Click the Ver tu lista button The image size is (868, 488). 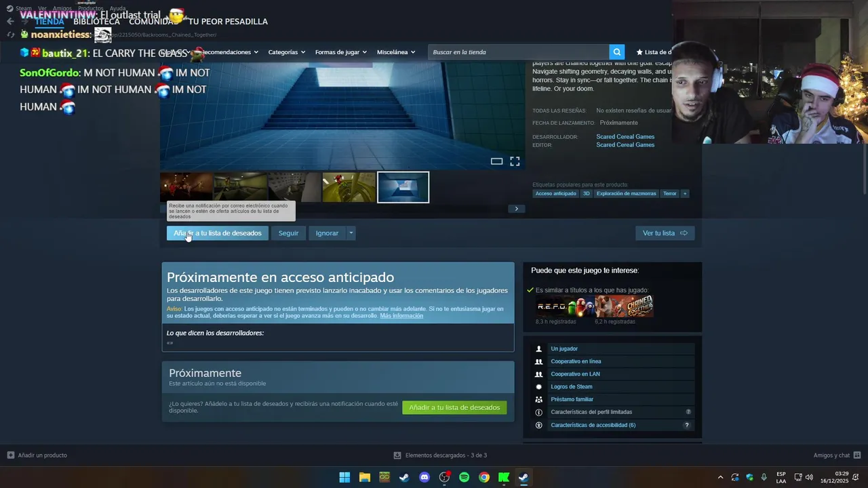(x=665, y=233)
